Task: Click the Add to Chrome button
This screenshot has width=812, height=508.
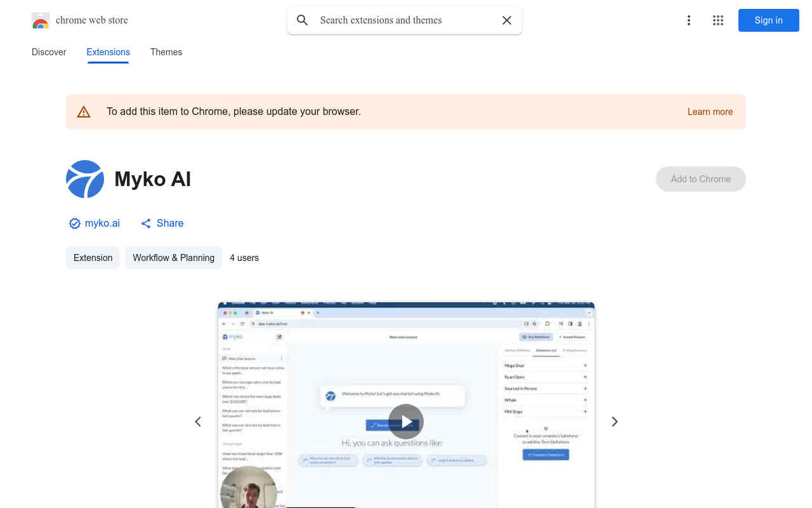Action: [701, 179]
